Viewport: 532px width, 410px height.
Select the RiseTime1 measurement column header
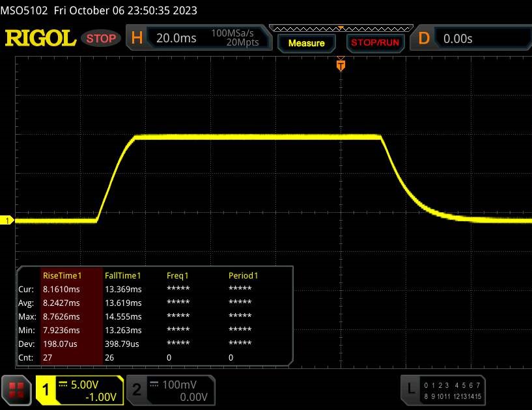pyautogui.click(x=62, y=276)
